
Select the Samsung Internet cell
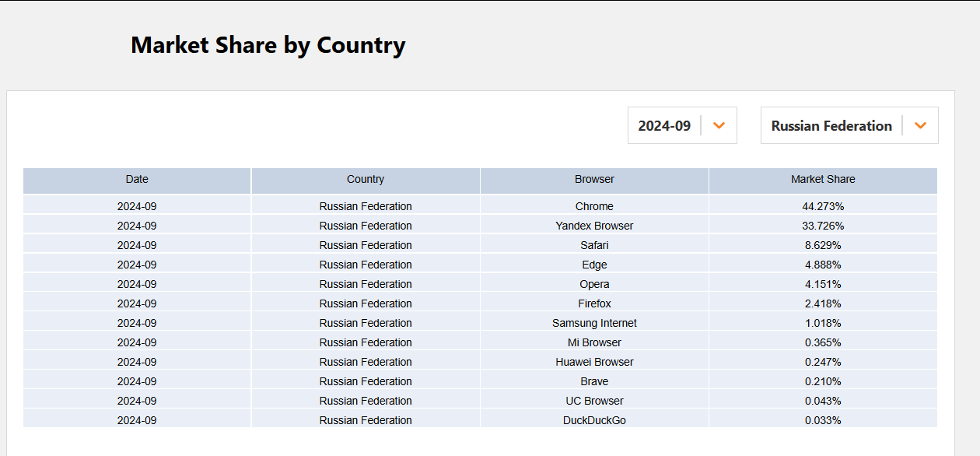coord(594,323)
